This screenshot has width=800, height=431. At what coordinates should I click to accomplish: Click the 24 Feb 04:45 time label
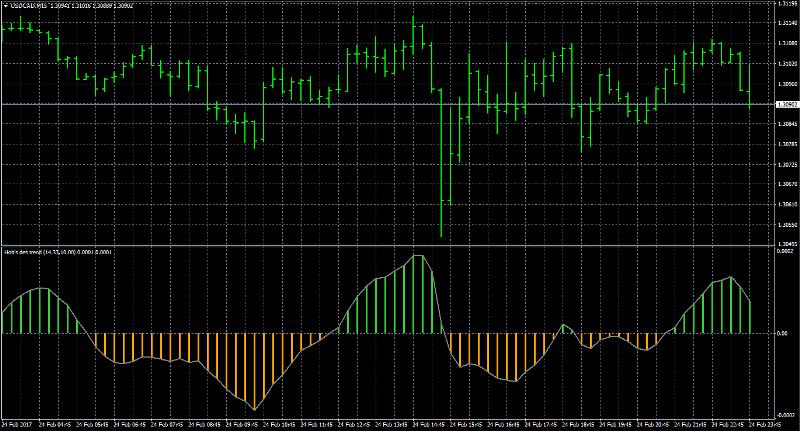[54, 424]
